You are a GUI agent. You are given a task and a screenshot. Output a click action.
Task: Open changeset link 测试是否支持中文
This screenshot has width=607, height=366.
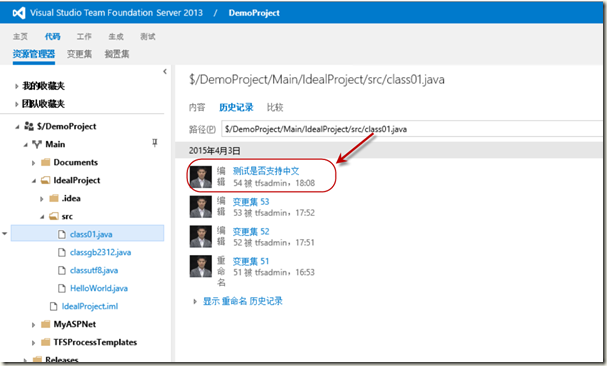tap(266, 171)
